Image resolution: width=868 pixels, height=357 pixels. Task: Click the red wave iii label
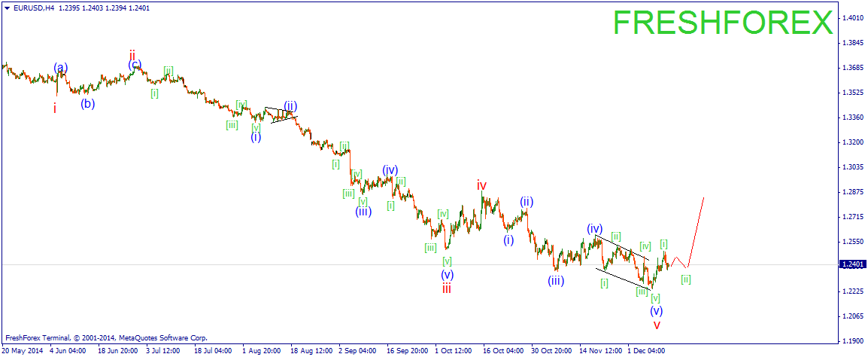point(447,288)
